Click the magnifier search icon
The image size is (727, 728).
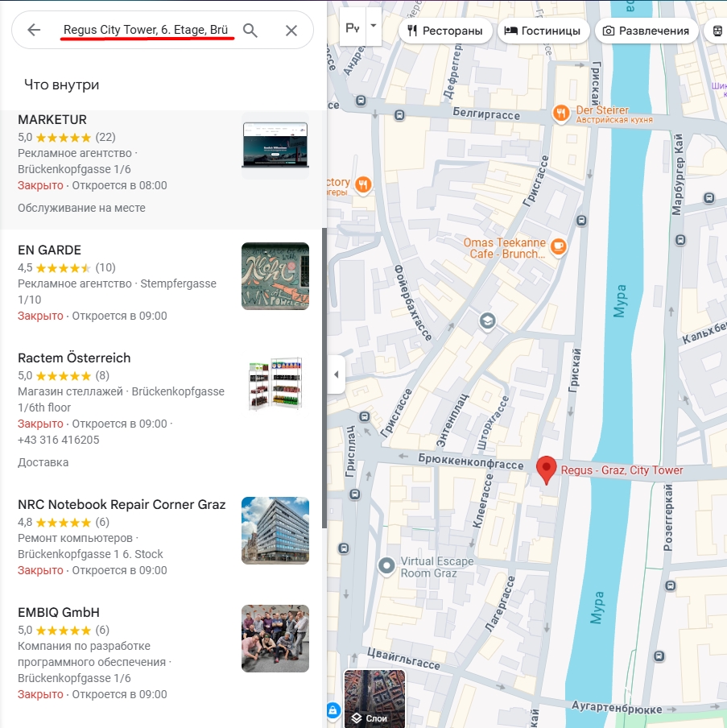250,31
